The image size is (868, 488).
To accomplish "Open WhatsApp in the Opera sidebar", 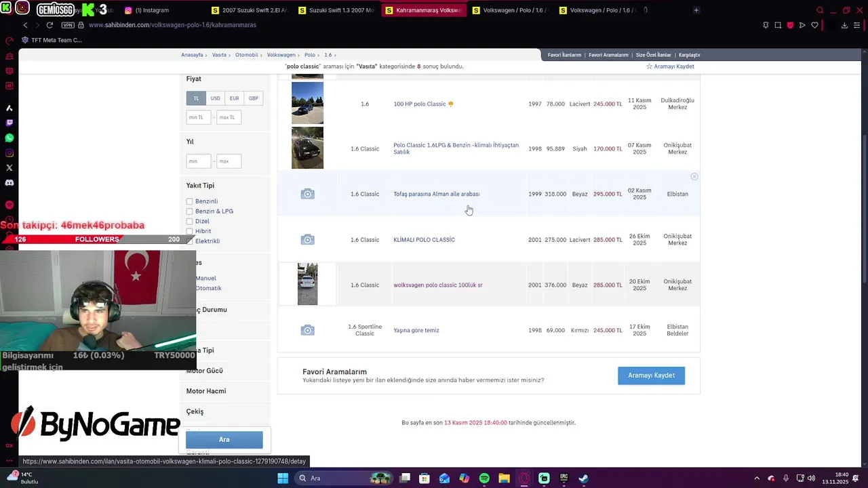I will [x=9, y=138].
